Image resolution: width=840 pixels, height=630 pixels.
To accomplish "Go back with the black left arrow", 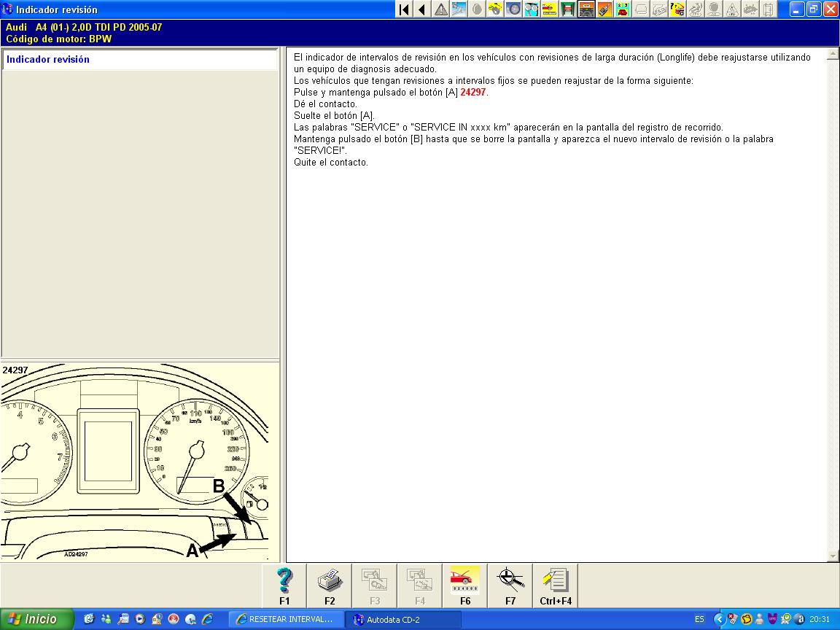I will [423, 9].
